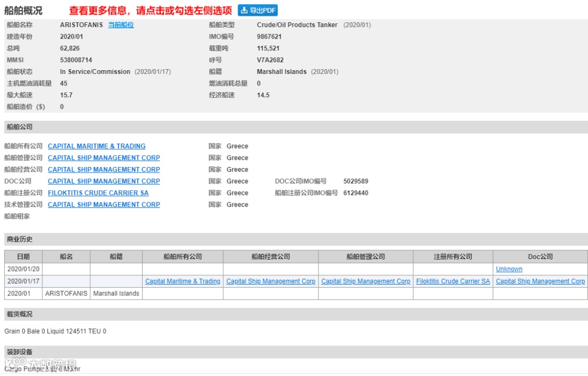Select the registered company IMO number 6129440
The width and height of the screenshot is (588, 376).
(356, 193)
